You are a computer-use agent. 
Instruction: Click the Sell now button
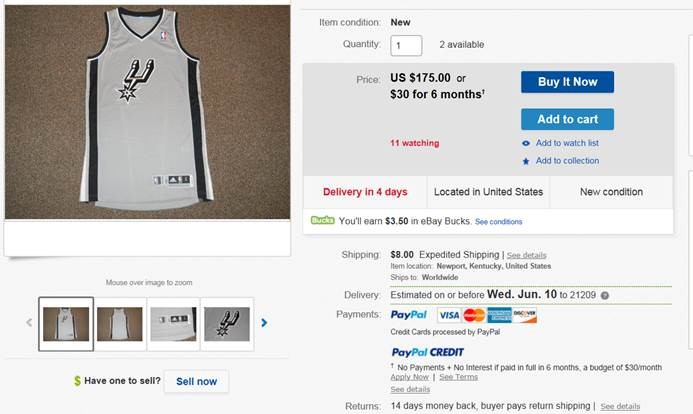tap(196, 381)
